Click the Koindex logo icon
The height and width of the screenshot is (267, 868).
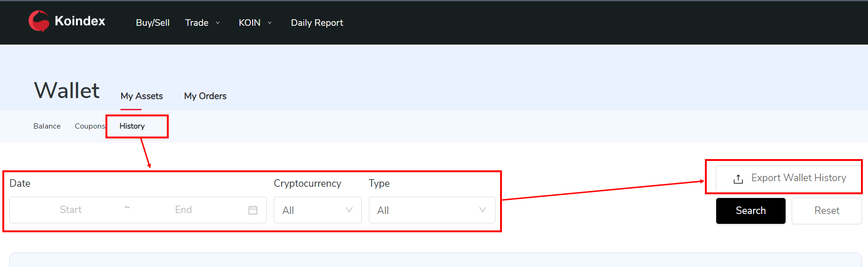[x=39, y=21]
